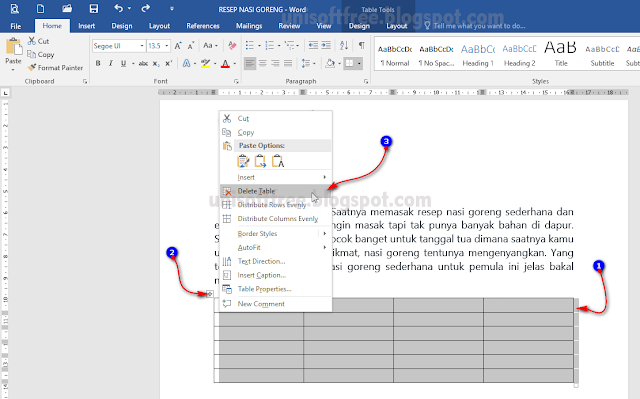Switch to the Mailings tab
Viewport: 640px width, 399px height.
pos(249,26)
